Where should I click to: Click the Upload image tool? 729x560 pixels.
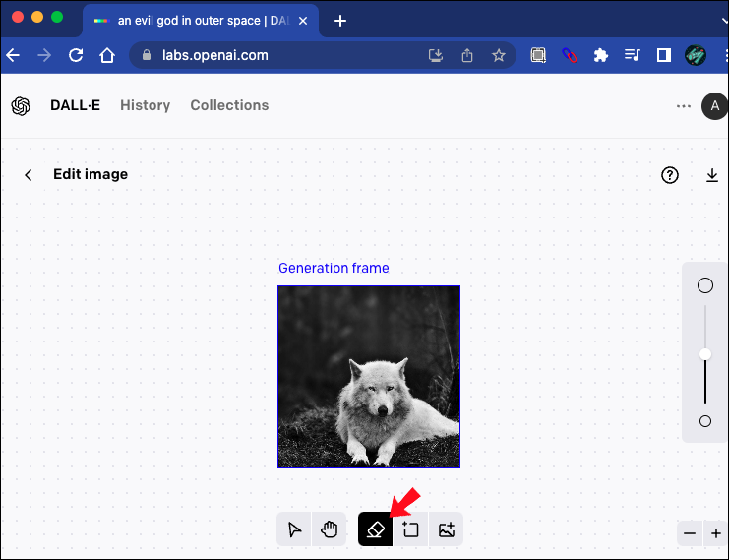(x=446, y=529)
